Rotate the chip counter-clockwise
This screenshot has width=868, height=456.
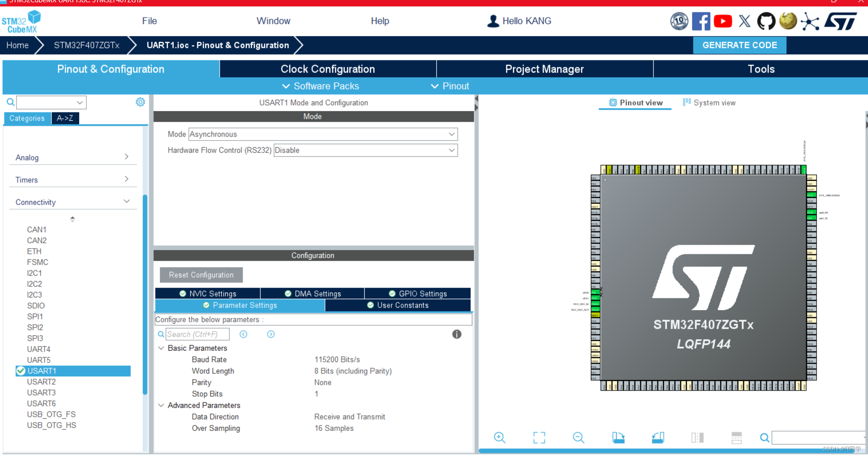tap(658, 438)
